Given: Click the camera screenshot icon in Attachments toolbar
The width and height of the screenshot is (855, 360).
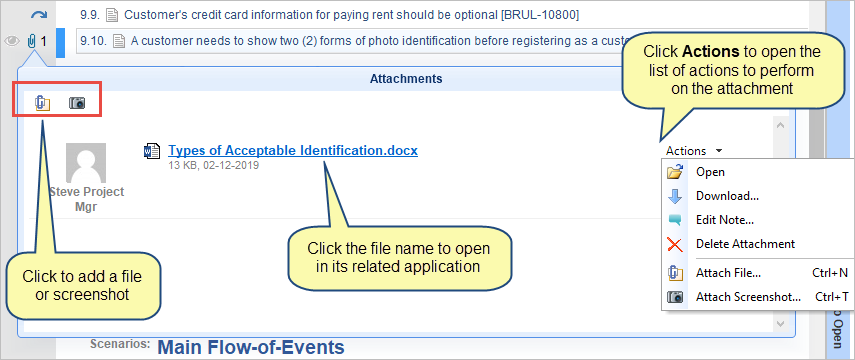Looking at the screenshot, I should [77, 103].
